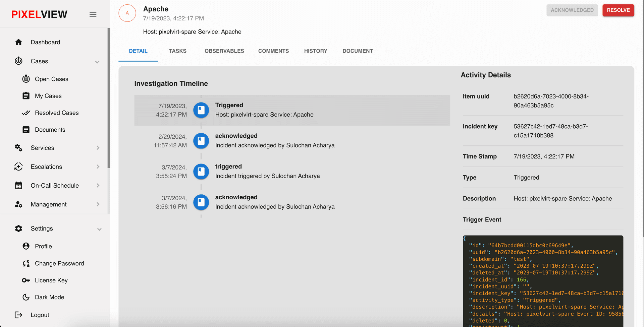Click the Resolved Cases double-check icon
Viewport: 644px width, 327px height.
(x=26, y=113)
